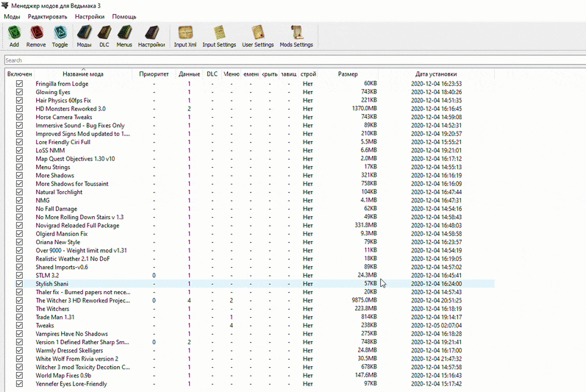Screen dimensions: 586x392
Task: Click 9875.0MB size of HD Reworked Project
Action: click(364, 300)
